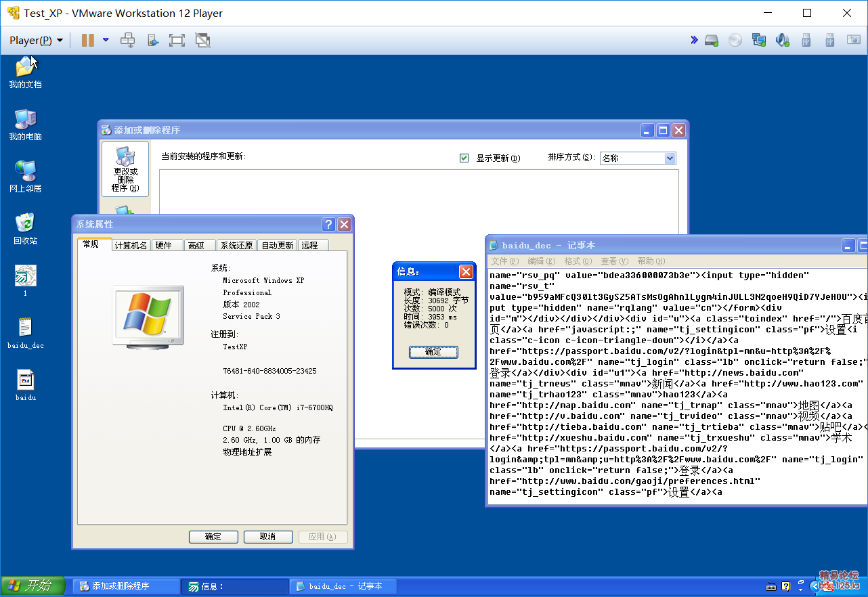
Task: Select the 网上邻居 desktop icon
Action: coord(25,177)
